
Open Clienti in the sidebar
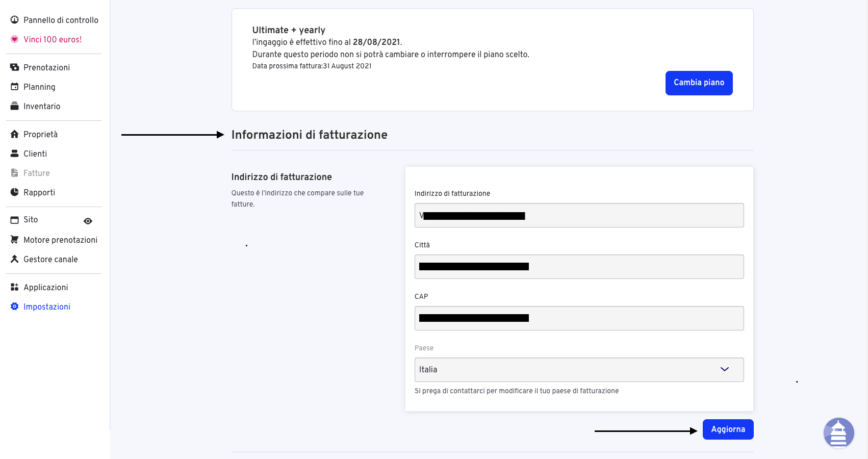35,154
